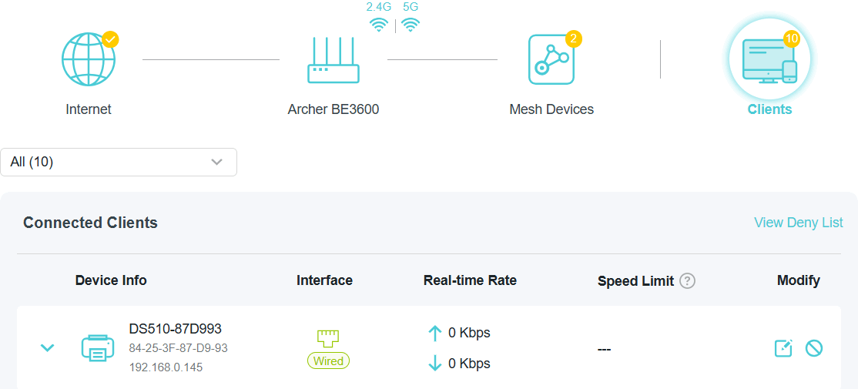Click the Internet label

(x=89, y=109)
